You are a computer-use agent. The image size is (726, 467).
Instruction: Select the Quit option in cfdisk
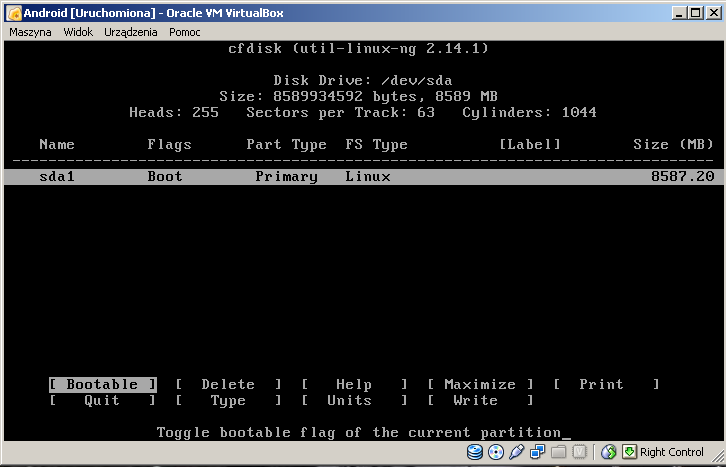tap(102, 400)
